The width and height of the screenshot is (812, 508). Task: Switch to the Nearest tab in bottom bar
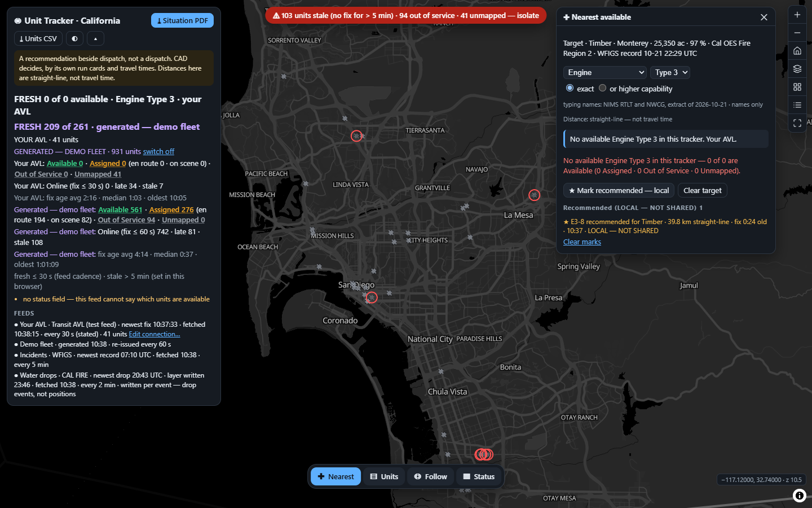point(336,476)
